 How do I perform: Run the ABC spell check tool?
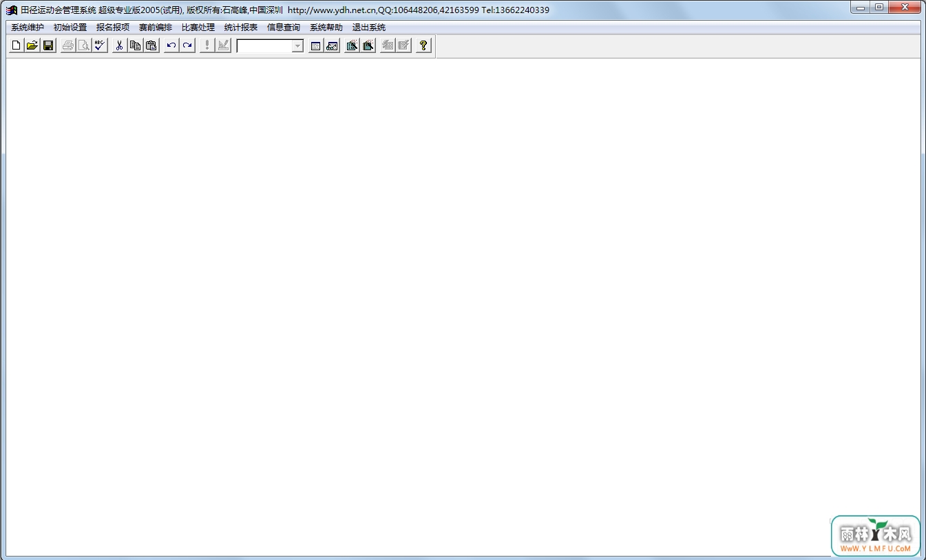[x=100, y=46]
